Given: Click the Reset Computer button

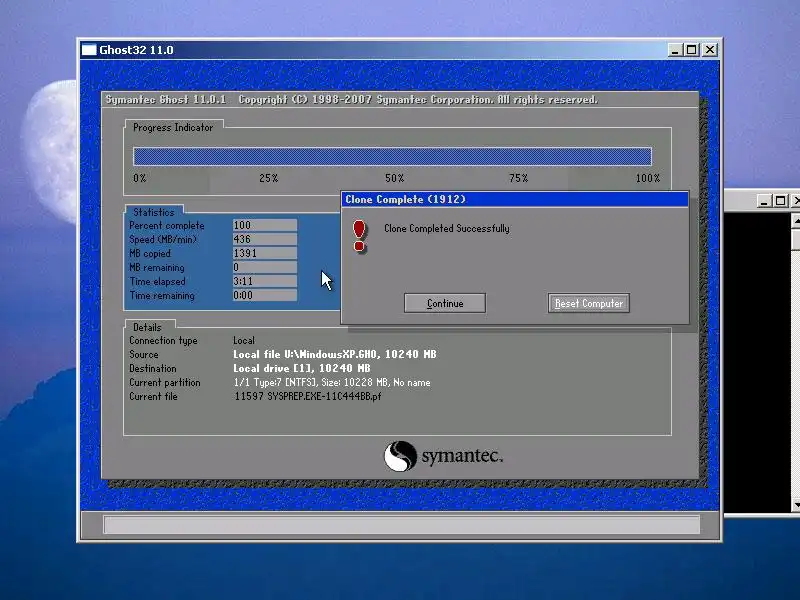Looking at the screenshot, I should (589, 303).
